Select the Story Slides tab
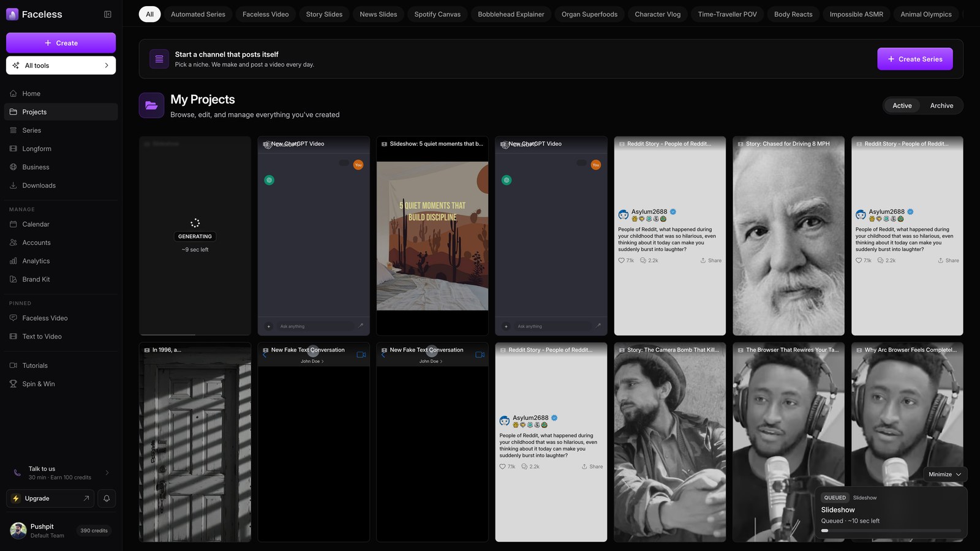Screen dimensions: 980x551 pos(324,14)
